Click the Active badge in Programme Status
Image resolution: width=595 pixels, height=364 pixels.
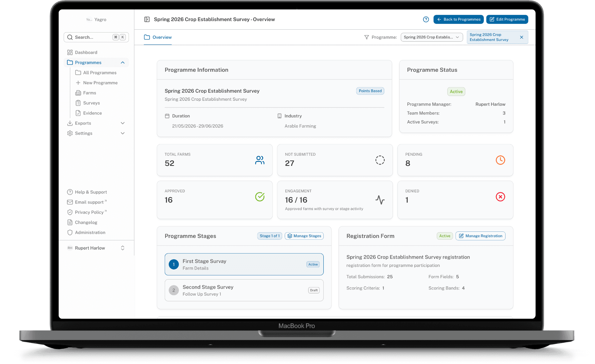coord(456,92)
